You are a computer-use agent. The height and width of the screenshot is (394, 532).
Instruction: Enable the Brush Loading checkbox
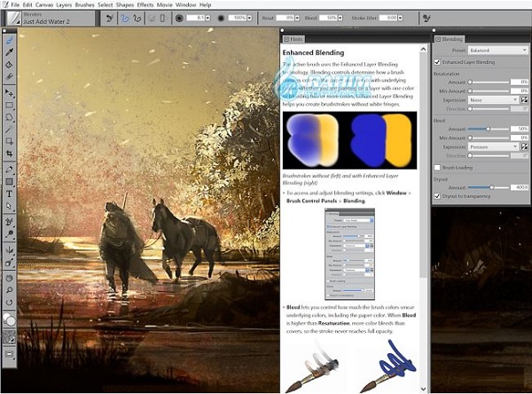437,168
